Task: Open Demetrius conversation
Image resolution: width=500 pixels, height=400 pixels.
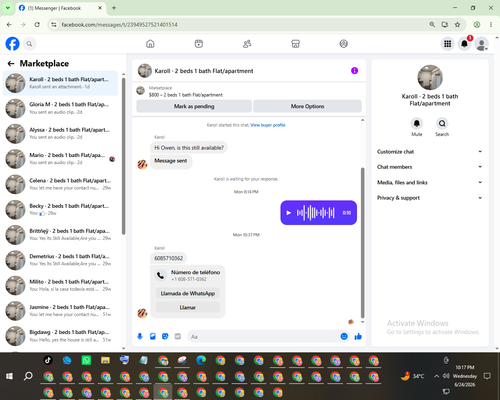Action: click(60, 260)
